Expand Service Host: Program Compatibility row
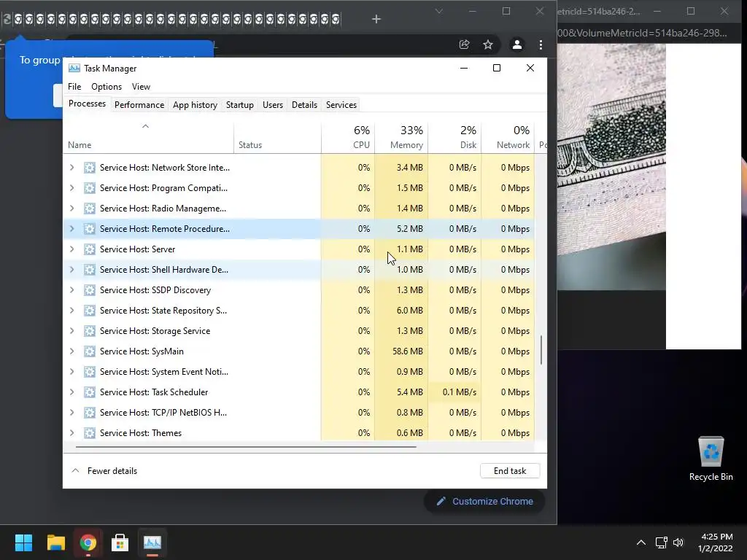Screen dimensions: 747x560 pyautogui.click(x=72, y=188)
